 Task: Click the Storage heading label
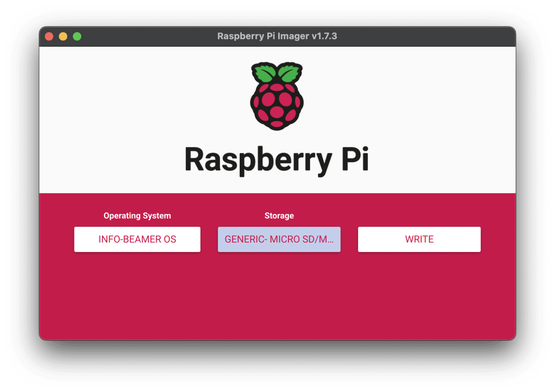[x=279, y=215]
